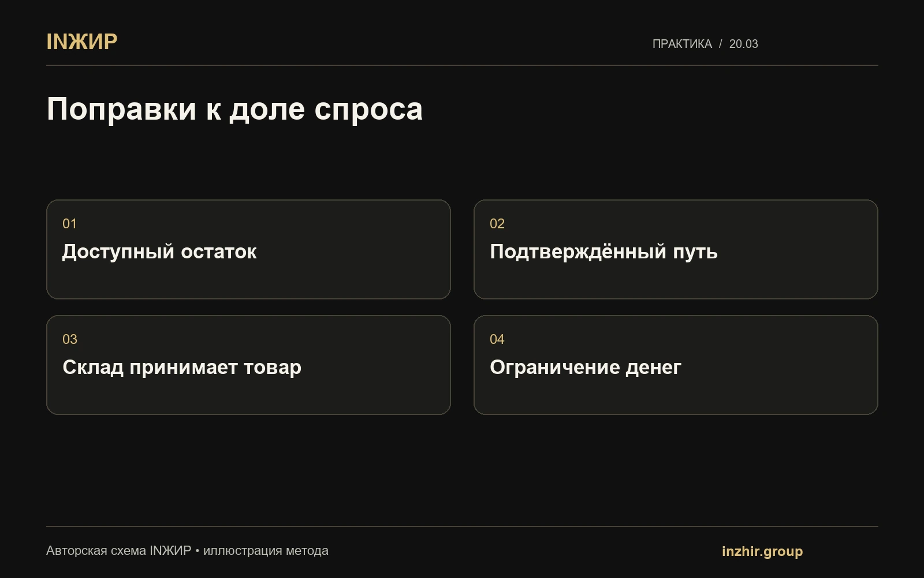The width and height of the screenshot is (924, 578).
Task: Open the inzhir.group link
Action: [x=762, y=551]
